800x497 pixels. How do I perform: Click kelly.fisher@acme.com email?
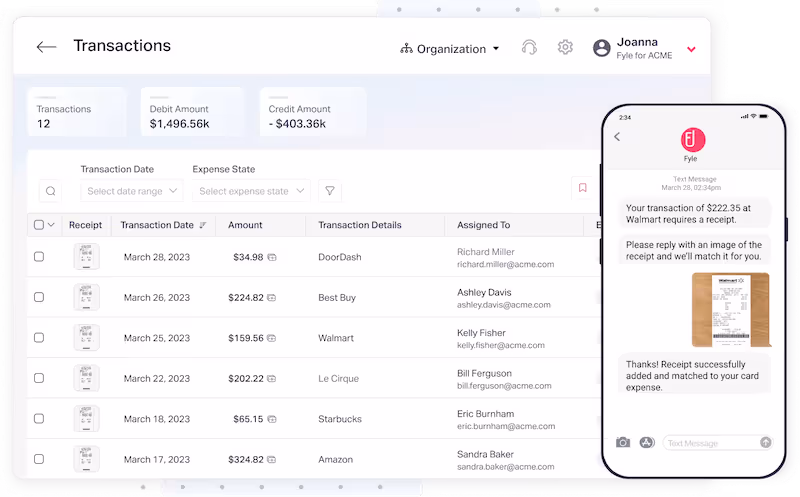point(501,345)
